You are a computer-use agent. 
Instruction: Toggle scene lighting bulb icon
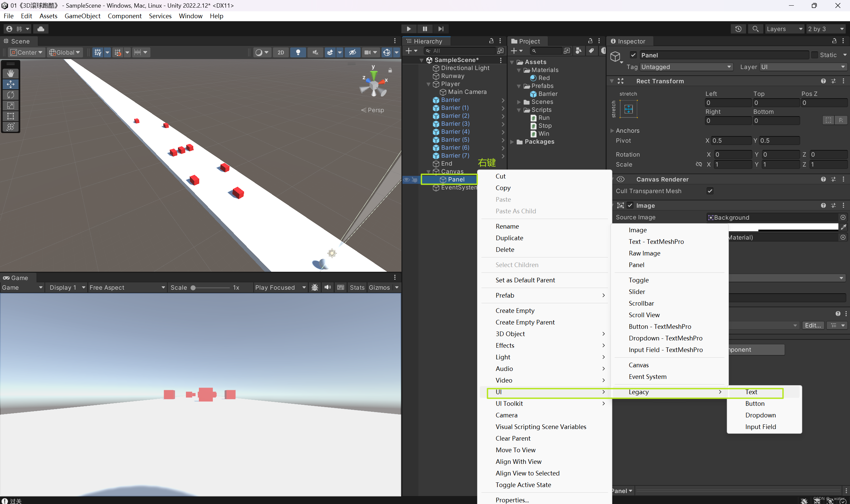[298, 52]
